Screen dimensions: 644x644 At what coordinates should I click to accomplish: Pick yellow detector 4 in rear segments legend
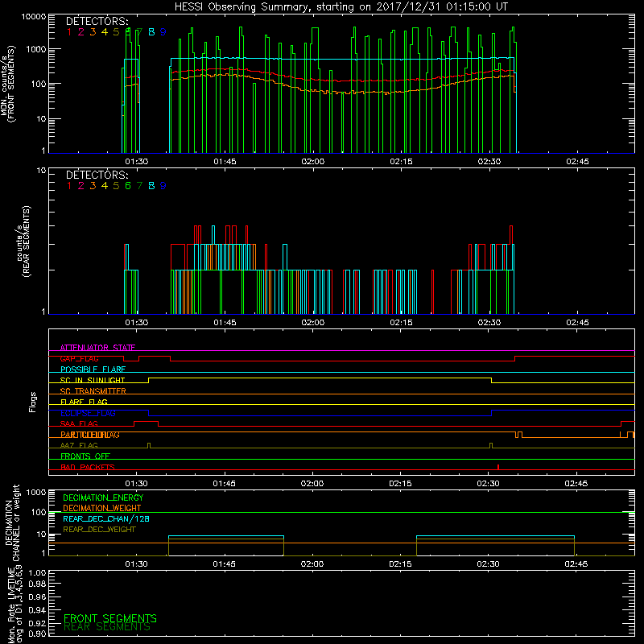point(105,186)
